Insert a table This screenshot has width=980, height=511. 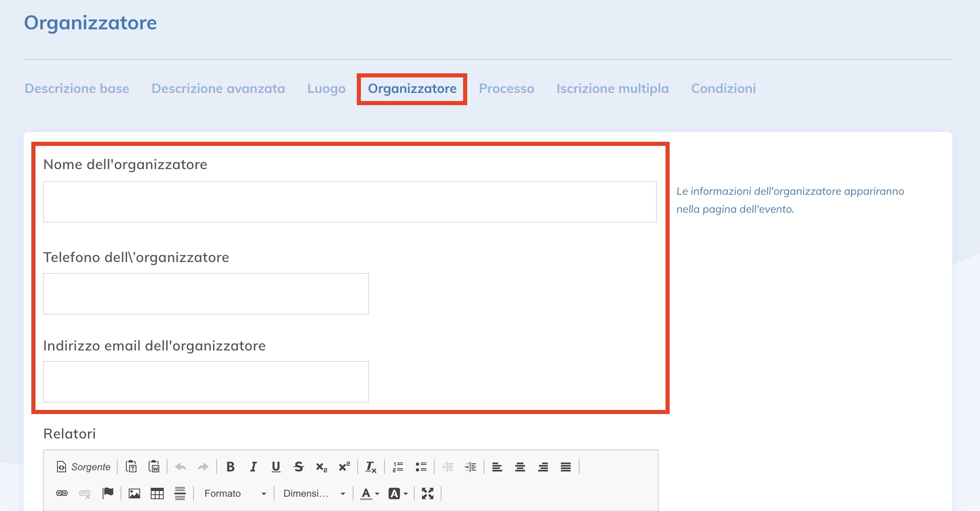click(157, 493)
